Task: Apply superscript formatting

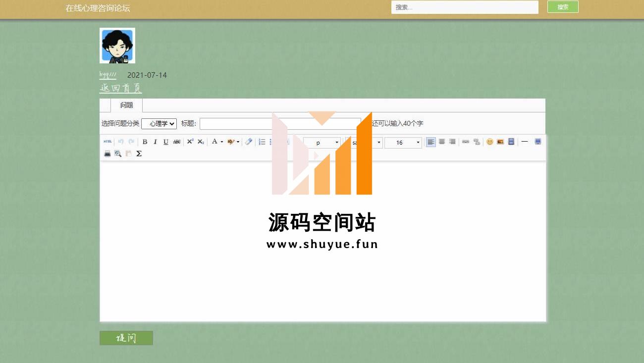Action: click(x=190, y=142)
